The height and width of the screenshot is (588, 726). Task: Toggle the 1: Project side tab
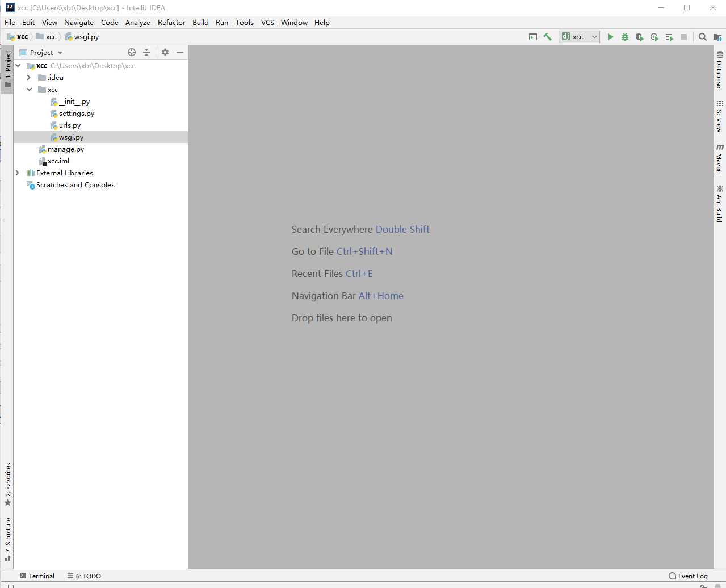pyautogui.click(x=8, y=69)
